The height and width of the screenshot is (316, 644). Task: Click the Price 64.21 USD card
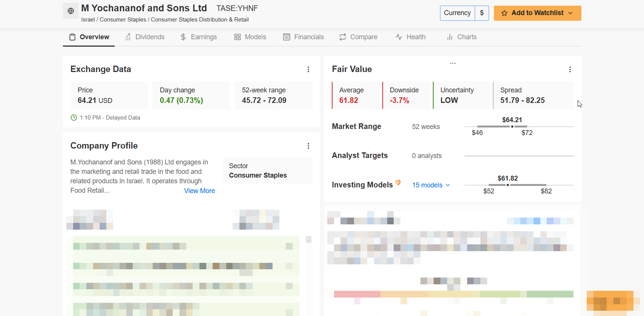(x=109, y=95)
